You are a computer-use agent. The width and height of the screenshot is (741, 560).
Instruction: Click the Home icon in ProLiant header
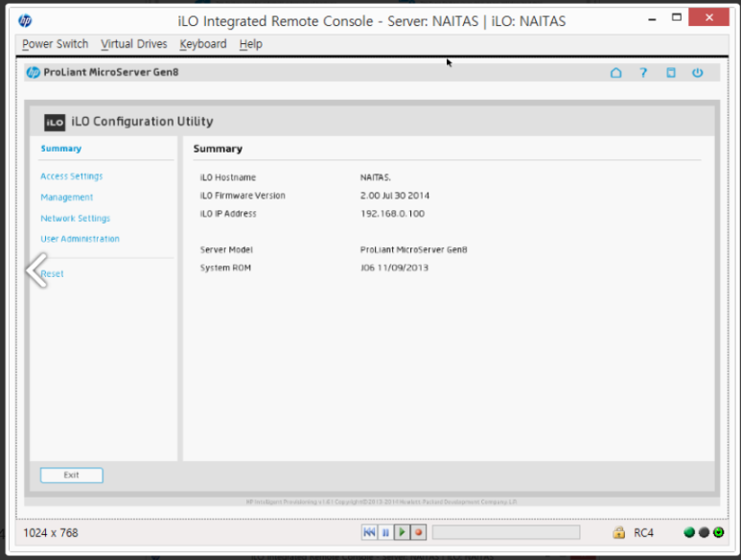[x=616, y=73]
